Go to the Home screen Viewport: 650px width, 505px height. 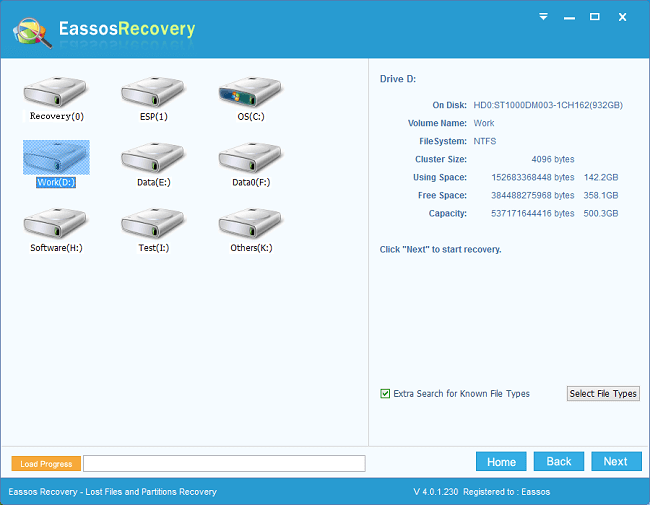(x=501, y=461)
